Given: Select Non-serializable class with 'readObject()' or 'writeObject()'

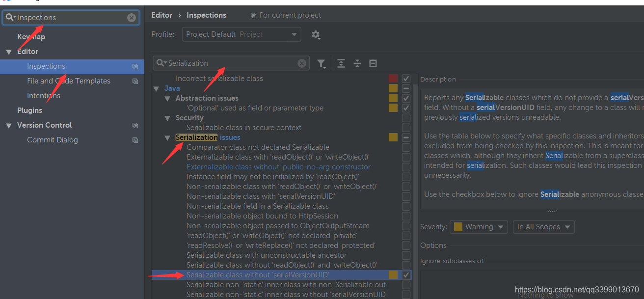Looking at the screenshot, I should [x=282, y=187].
